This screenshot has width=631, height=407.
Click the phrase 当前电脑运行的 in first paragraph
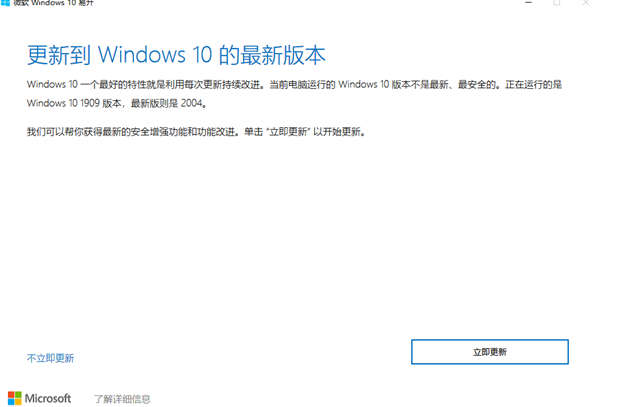click(x=302, y=85)
